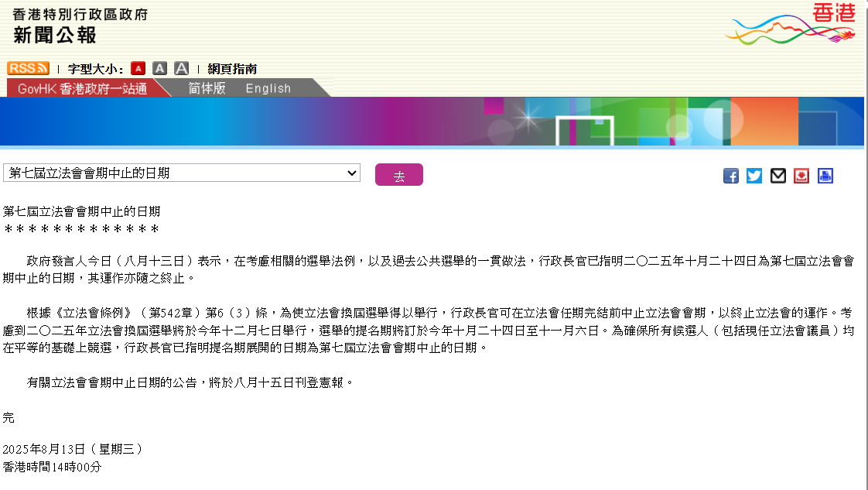
Task: Click the 香港特別行政區政府 header text
Action: 80,14
